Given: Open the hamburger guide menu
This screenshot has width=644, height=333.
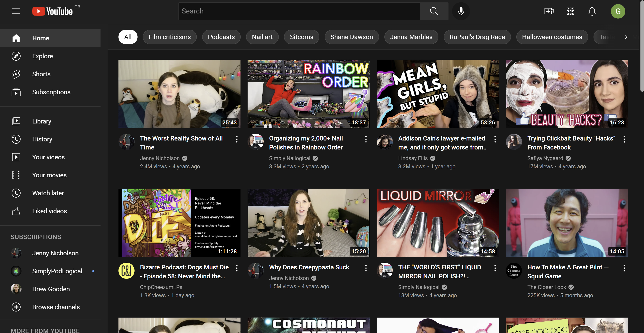Looking at the screenshot, I should (16, 11).
